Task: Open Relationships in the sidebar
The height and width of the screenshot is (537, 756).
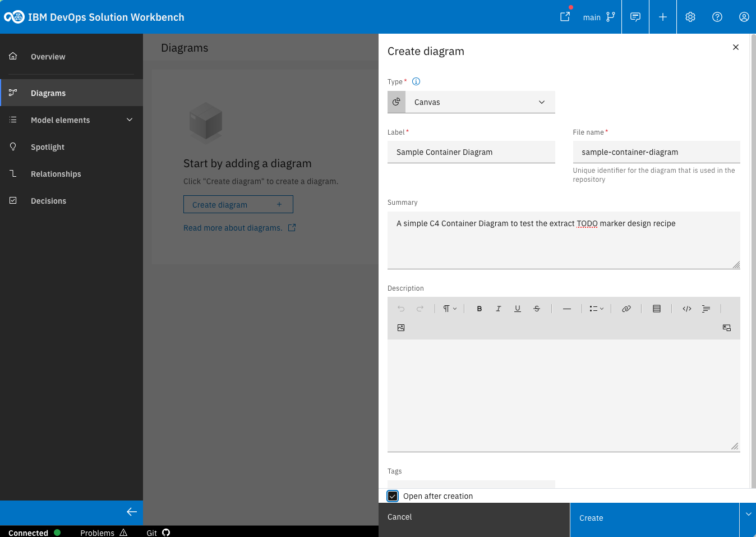Action: 72,174
